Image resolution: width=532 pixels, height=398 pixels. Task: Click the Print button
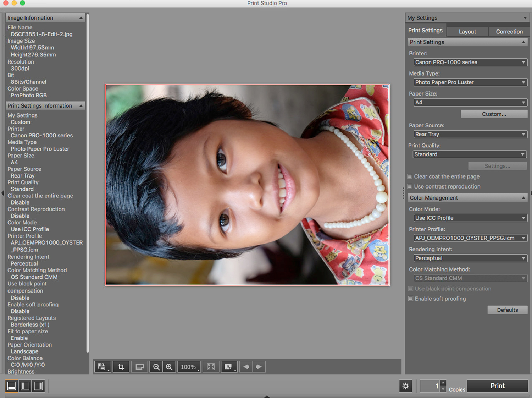tap(497, 386)
